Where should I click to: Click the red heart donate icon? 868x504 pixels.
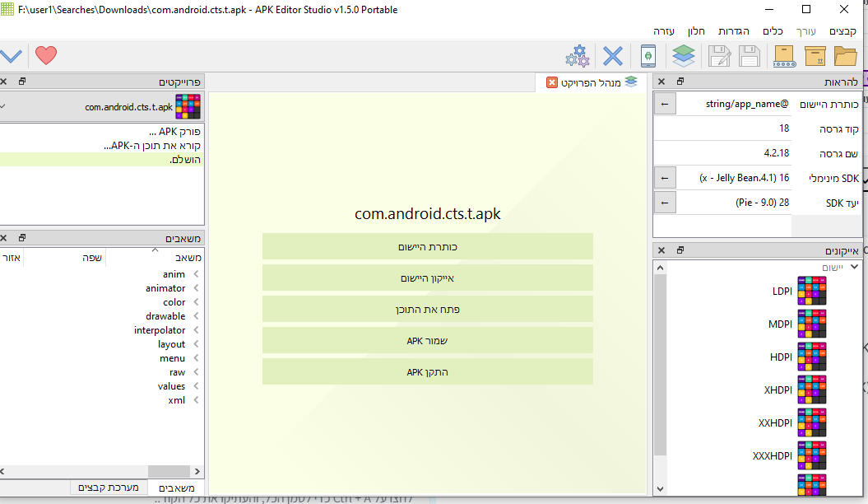click(46, 56)
